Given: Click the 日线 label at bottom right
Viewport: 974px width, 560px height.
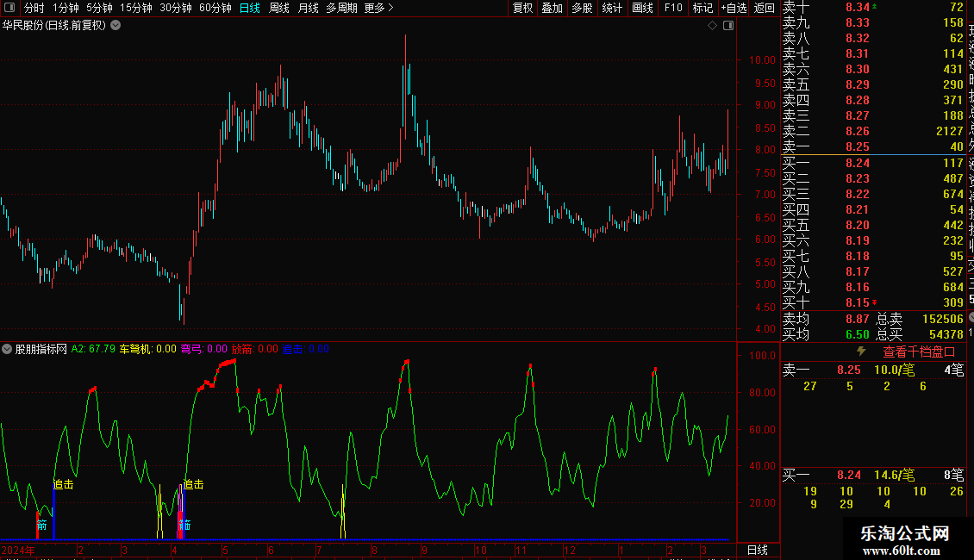Looking at the screenshot, I should (757, 550).
